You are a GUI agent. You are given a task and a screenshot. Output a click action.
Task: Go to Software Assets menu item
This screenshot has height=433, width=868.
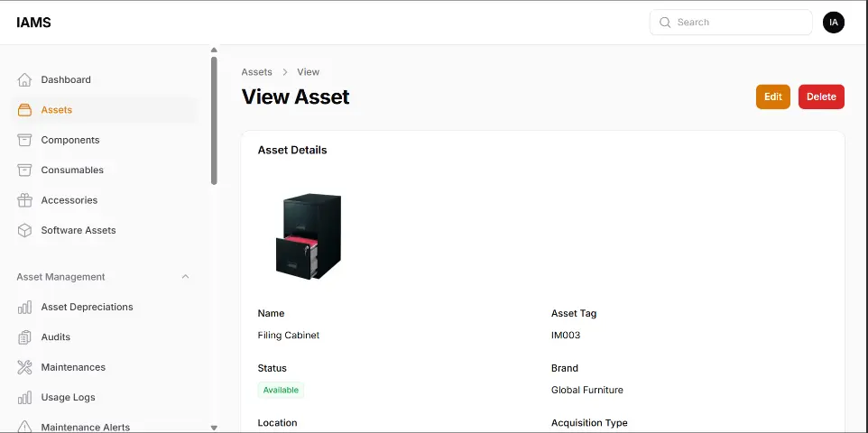point(78,230)
